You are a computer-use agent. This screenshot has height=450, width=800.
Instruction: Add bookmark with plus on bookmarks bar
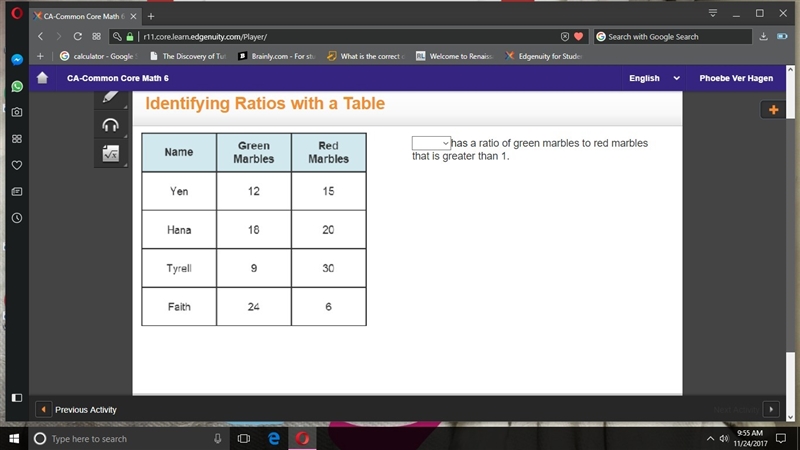pyautogui.click(x=40, y=56)
